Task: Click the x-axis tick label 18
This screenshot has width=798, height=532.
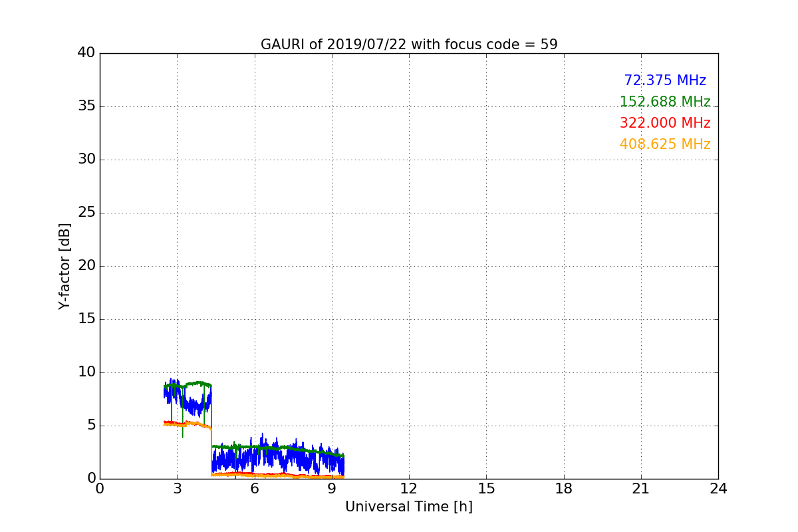Action: [564, 489]
